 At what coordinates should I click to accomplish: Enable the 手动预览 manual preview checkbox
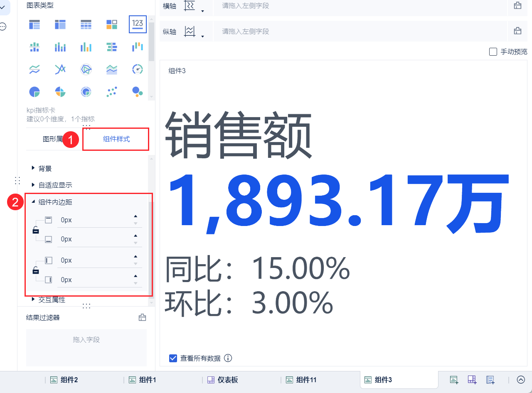[x=493, y=52]
